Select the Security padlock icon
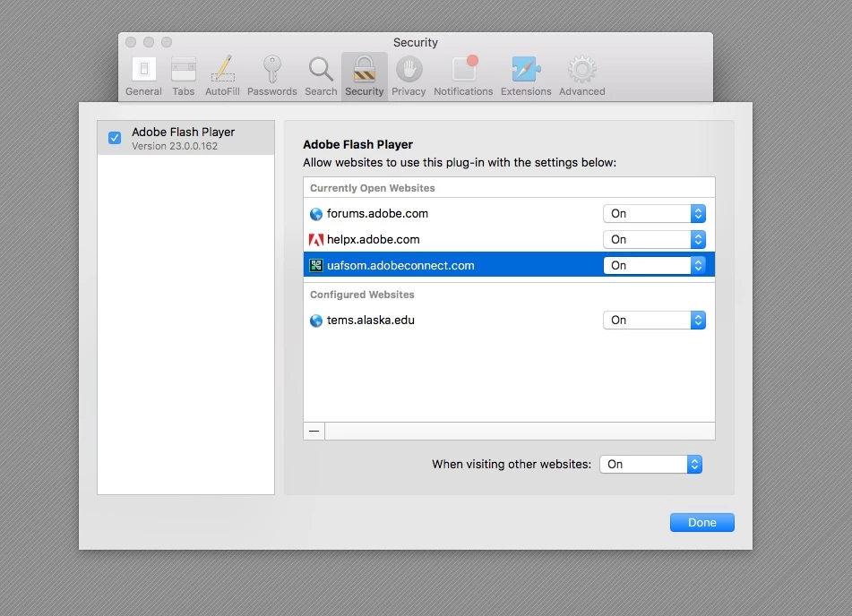 point(364,70)
